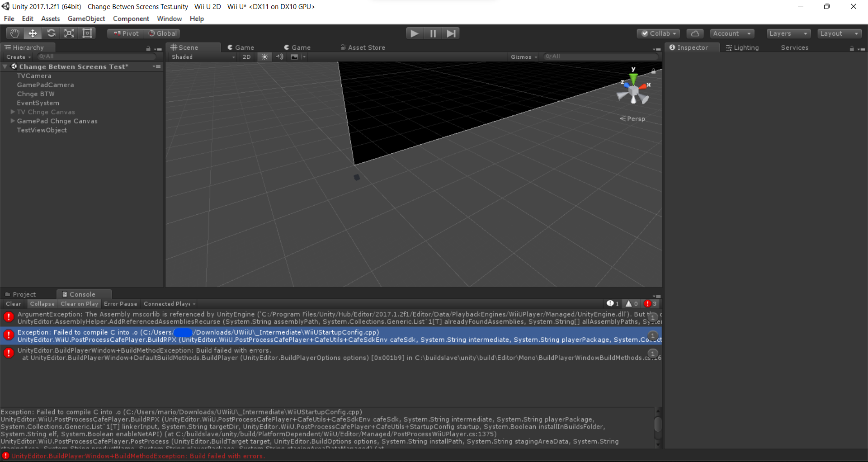Open the Layout dropdown

(x=840, y=33)
